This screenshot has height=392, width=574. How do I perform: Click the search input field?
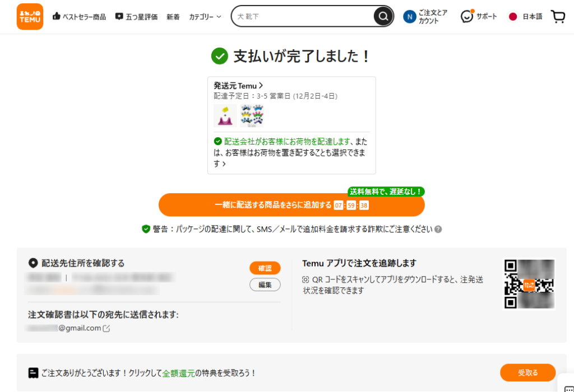click(x=303, y=17)
